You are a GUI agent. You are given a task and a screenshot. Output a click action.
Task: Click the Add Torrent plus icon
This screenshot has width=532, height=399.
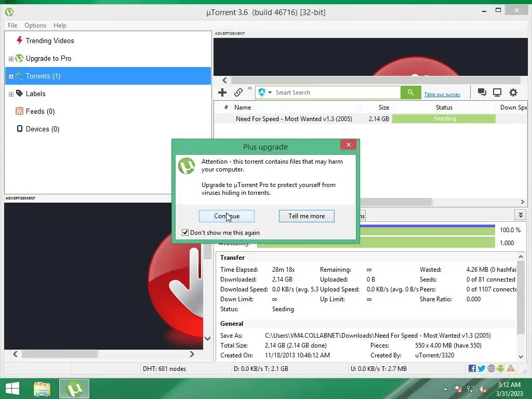click(222, 92)
